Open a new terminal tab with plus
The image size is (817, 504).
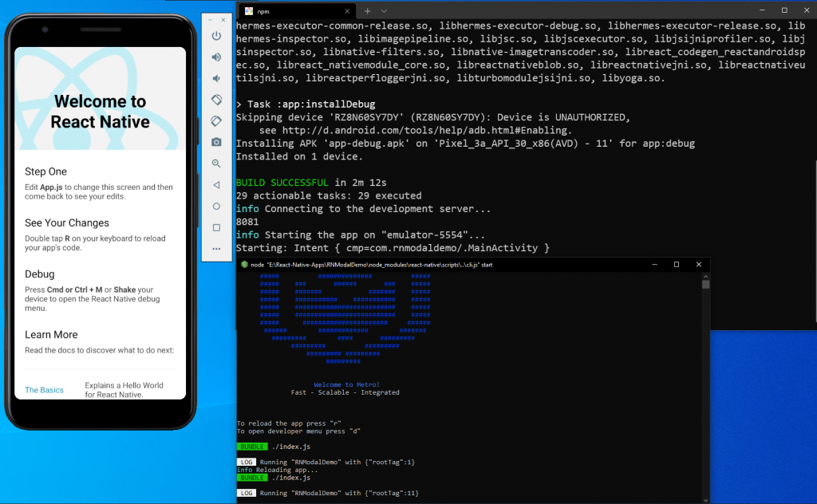pyautogui.click(x=367, y=11)
